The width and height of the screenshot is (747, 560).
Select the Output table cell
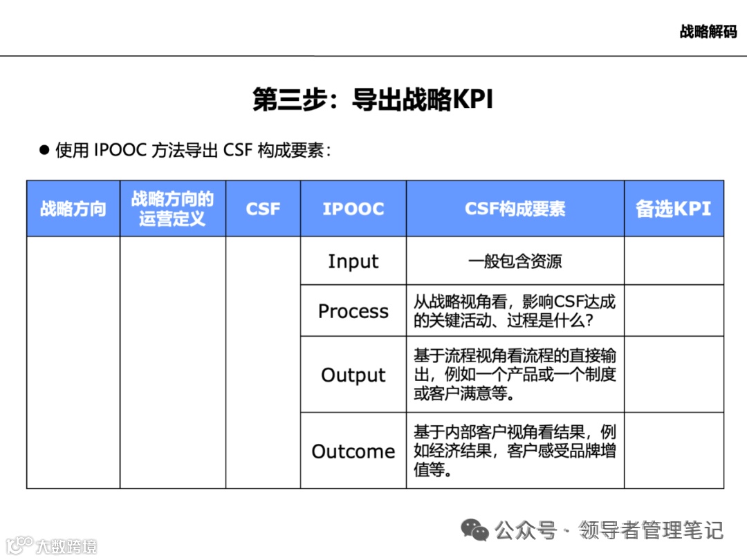click(x=353, y=375)
